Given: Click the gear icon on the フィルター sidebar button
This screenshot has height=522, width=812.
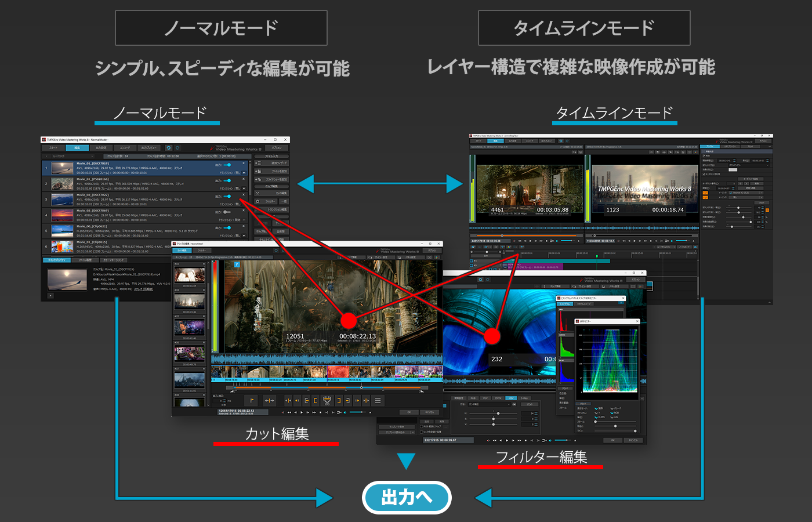Looking at the screenshot, I should pyautogui.click(x=258, y=201).
